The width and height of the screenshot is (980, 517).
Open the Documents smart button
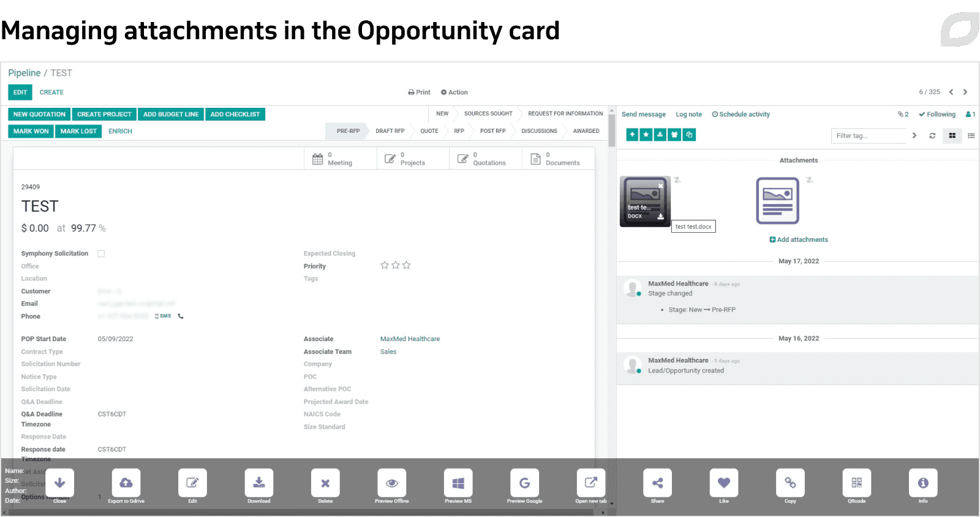pos(558,159)
